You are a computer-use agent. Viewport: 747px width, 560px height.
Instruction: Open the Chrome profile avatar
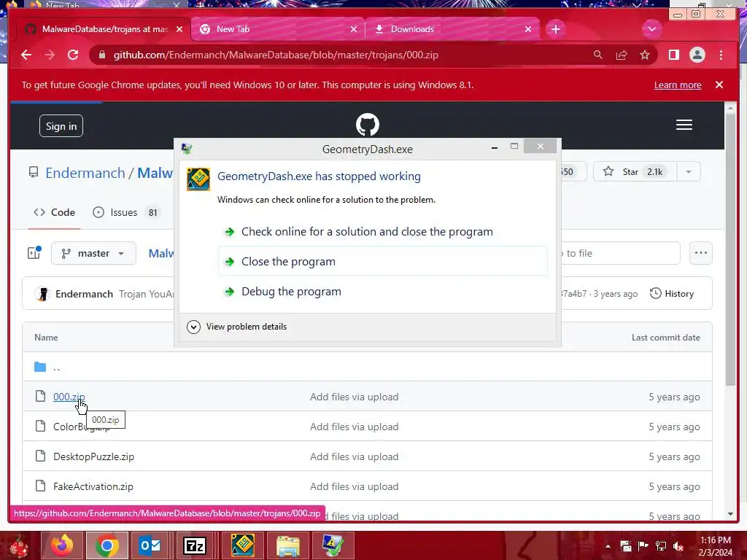(697, 55)
